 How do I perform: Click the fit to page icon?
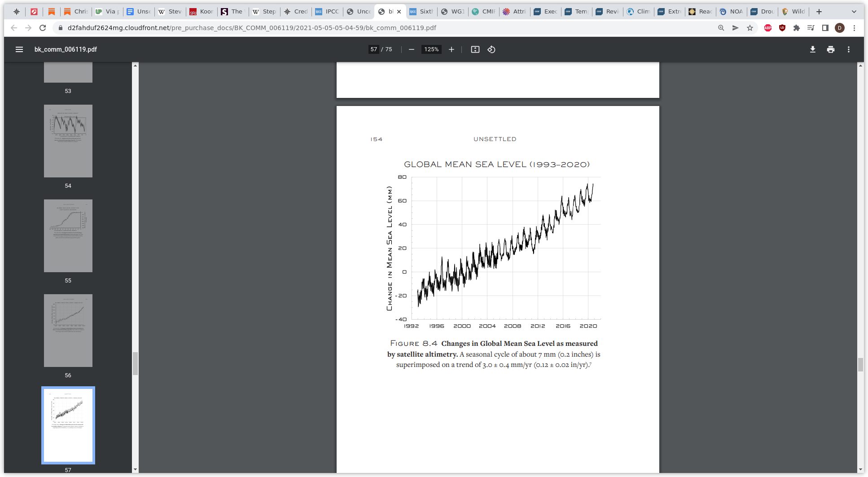(x=475, y=49)
